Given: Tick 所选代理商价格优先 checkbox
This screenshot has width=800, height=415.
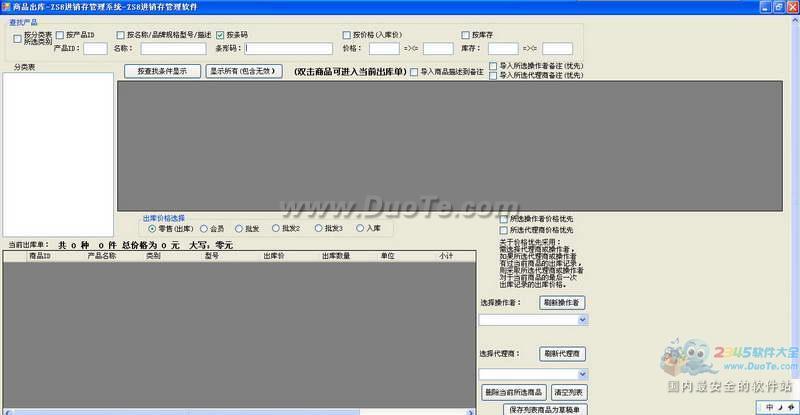Looking at the screenshot, I should click(504, 230).
